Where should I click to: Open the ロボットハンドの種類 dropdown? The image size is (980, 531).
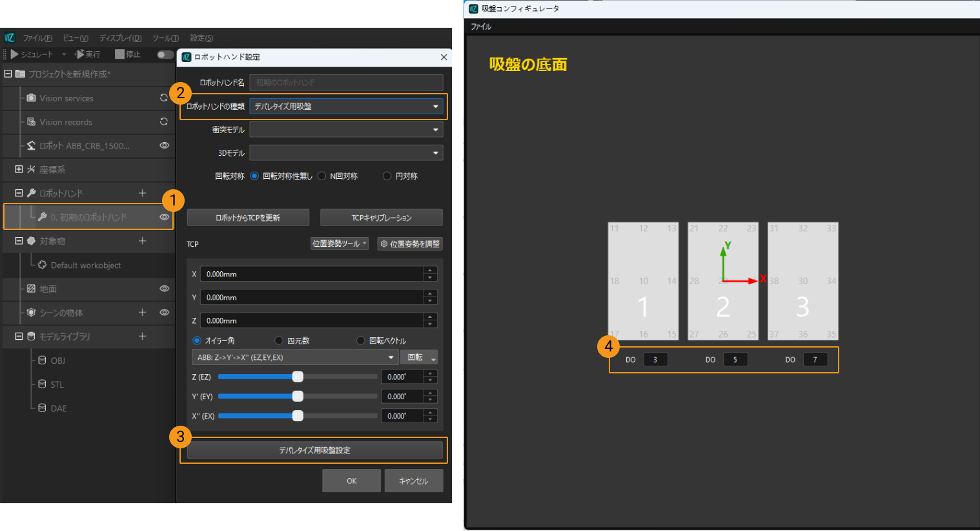[346, 107]
